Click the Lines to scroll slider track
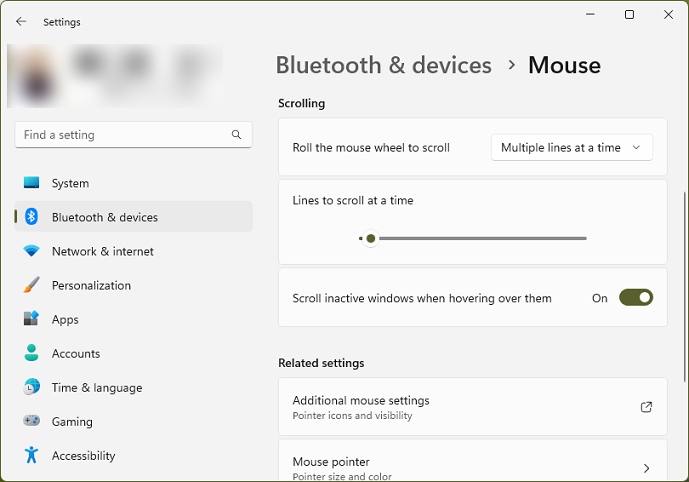The width and height of the screenshot is (689, 482). [473, 238]
